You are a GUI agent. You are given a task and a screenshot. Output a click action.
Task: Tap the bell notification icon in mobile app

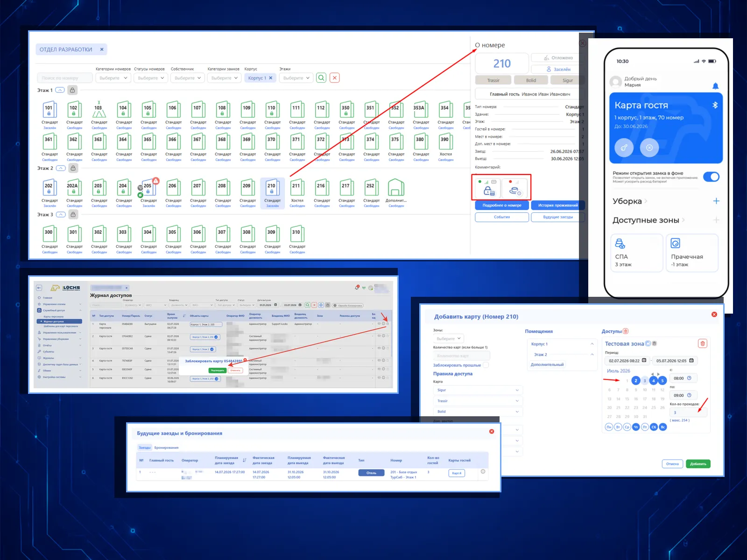click(715, 86)
